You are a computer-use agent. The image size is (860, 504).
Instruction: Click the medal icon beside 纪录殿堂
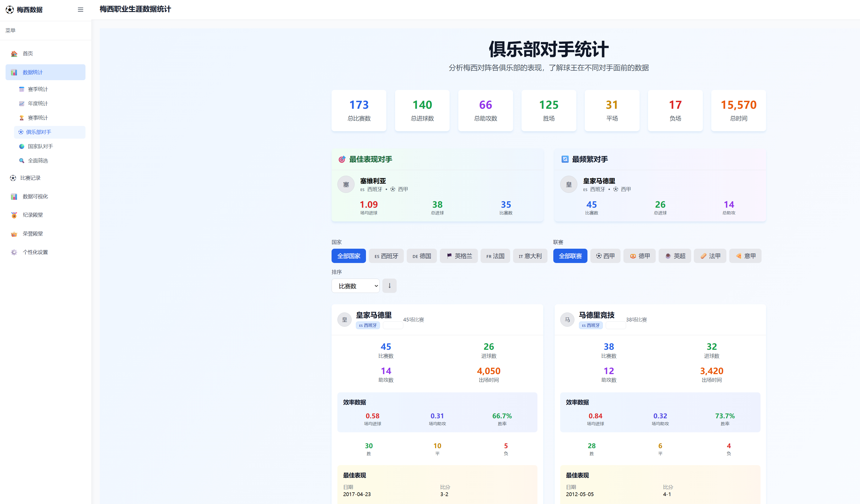(14, 215)
